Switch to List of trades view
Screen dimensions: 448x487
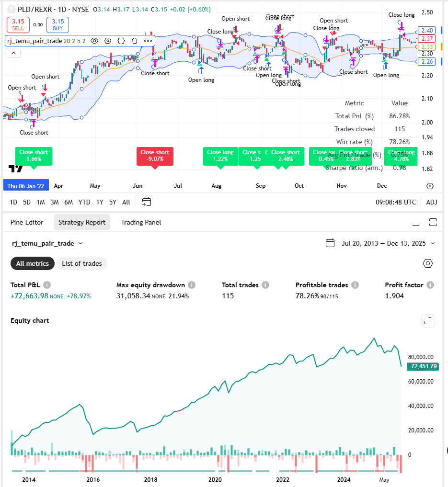click(x=81, y=263)
